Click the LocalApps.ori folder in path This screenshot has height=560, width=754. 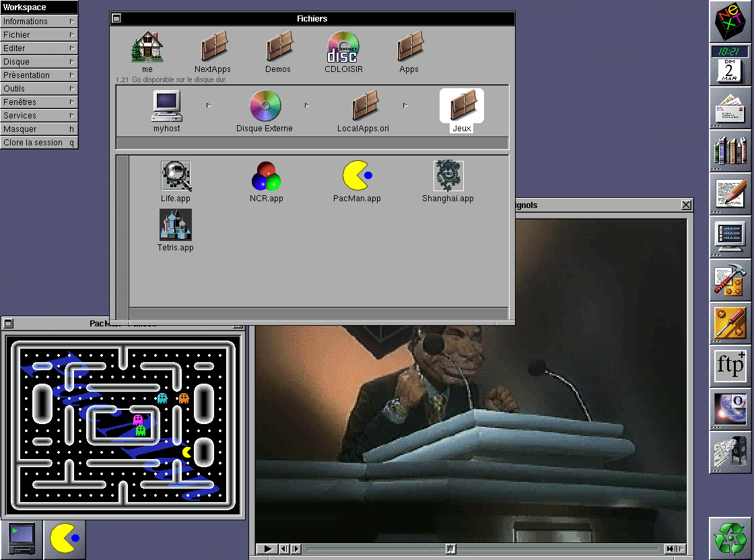[364, 105]
